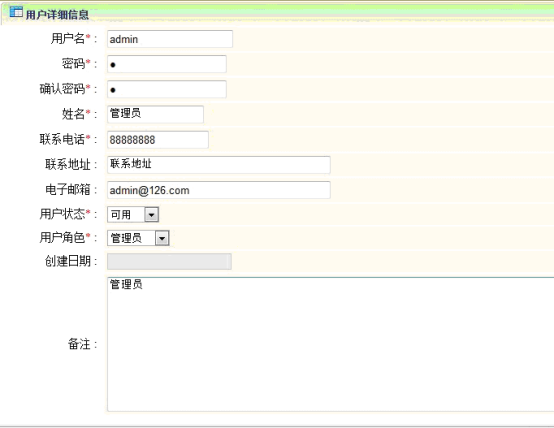Click the 姓名 field containing 管理员
This screenshot has height=428, width=554.
tap(155, 114)
